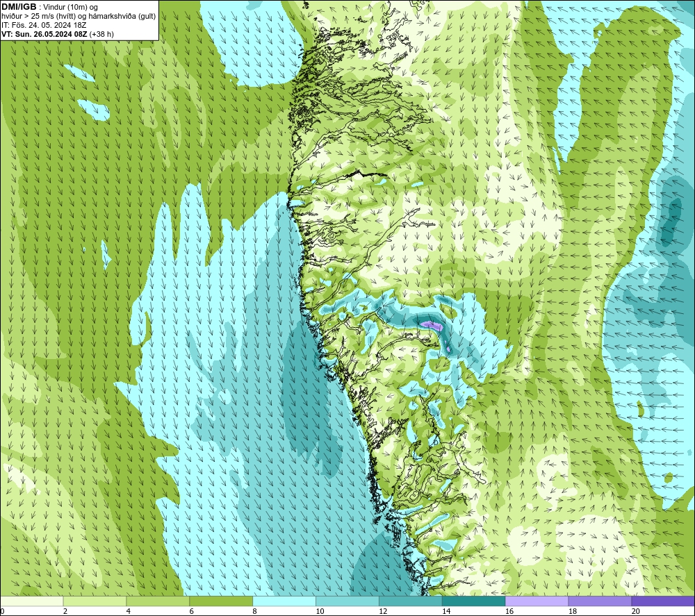Click the legend scale label '18'

(572, 611)
